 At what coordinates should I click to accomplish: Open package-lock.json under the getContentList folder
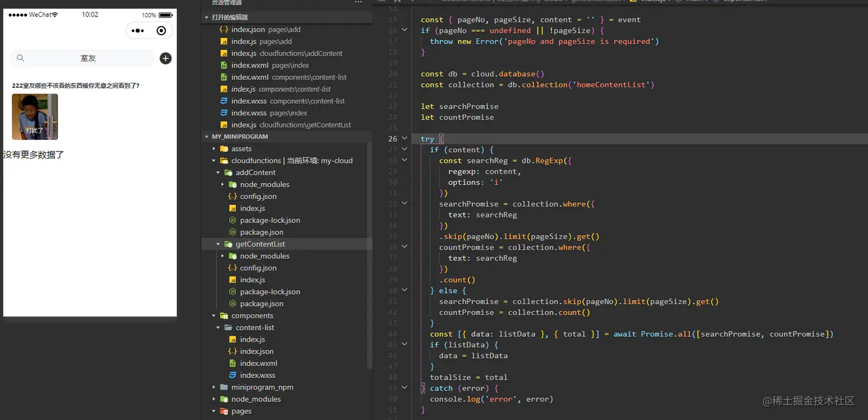coord(270,291)
